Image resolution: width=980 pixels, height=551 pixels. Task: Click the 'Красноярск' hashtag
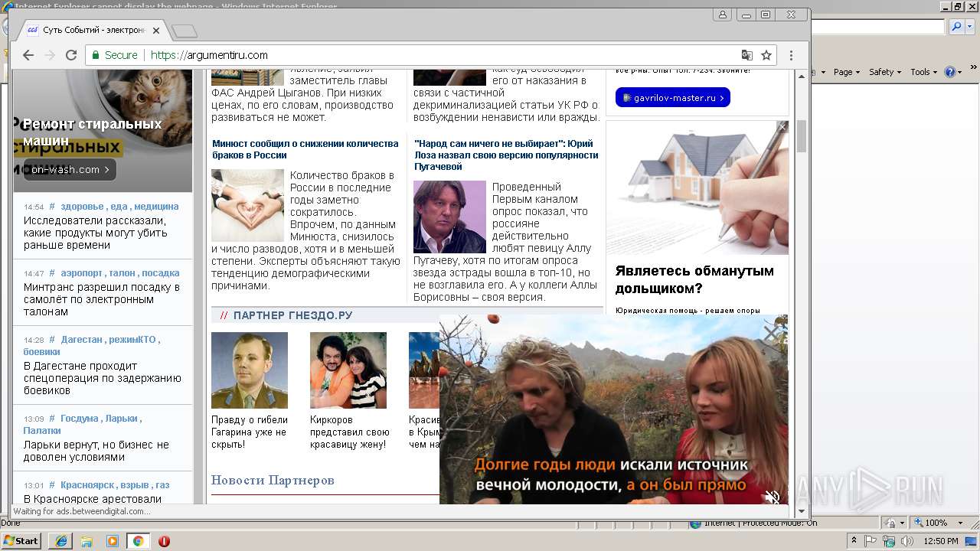click(88, 485)
